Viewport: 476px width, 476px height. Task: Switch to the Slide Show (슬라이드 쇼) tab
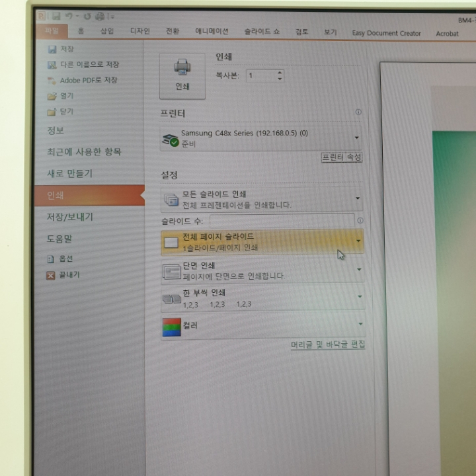[262, 32]
